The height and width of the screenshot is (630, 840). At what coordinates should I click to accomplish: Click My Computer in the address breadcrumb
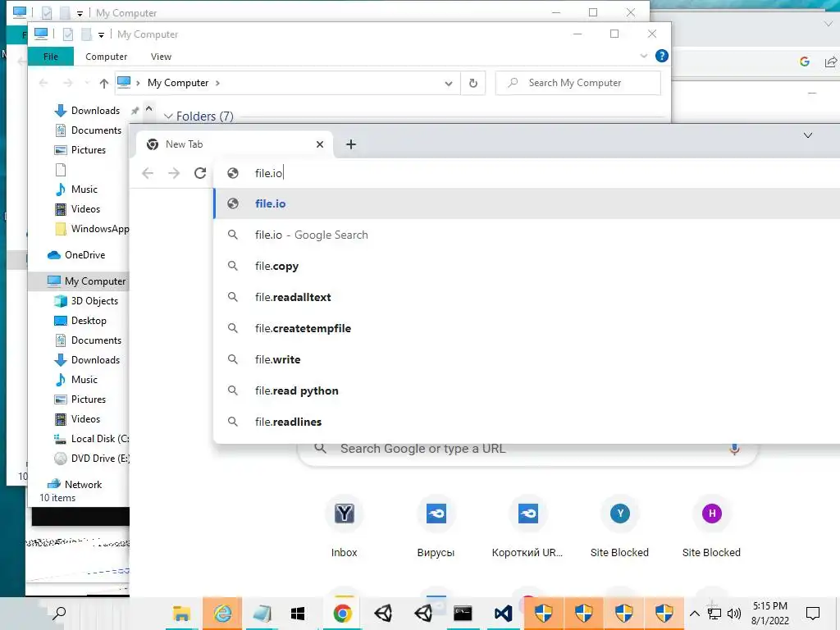point(178,83)
